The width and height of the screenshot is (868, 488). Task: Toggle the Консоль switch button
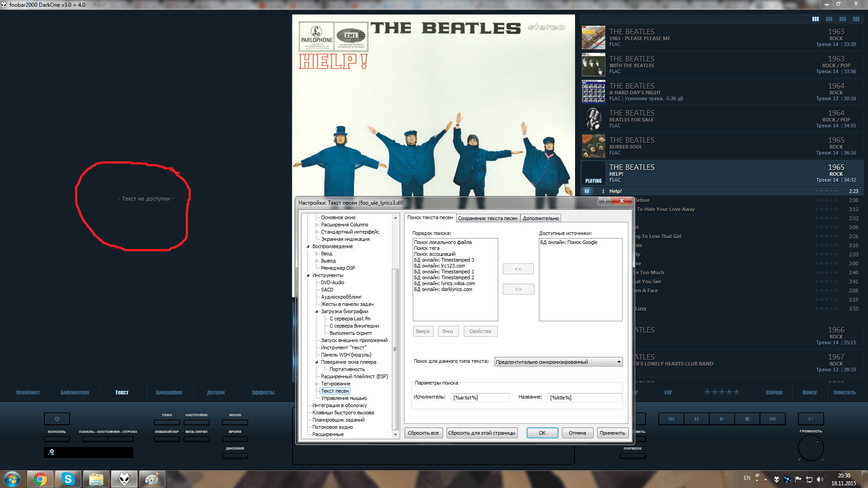pos(57,439)
